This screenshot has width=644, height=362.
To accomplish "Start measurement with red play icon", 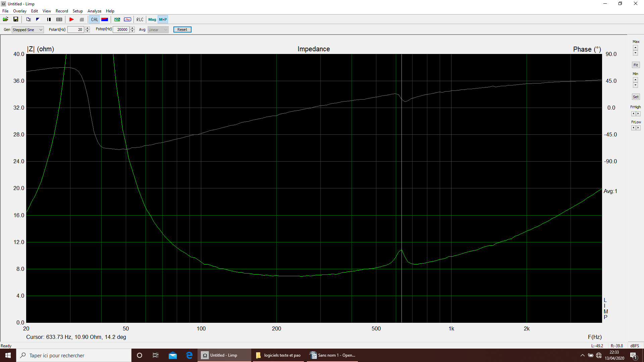I will click(71, 19).
